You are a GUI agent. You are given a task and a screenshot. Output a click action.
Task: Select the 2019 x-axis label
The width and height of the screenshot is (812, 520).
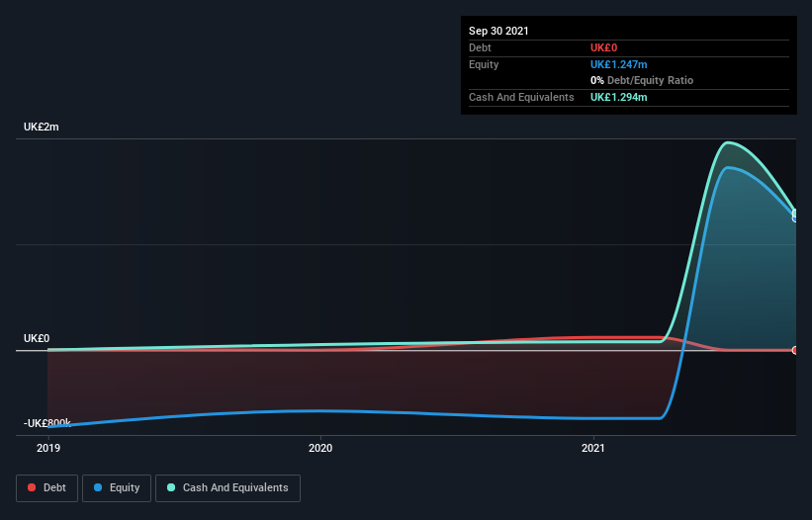click(x=48, y=448)
